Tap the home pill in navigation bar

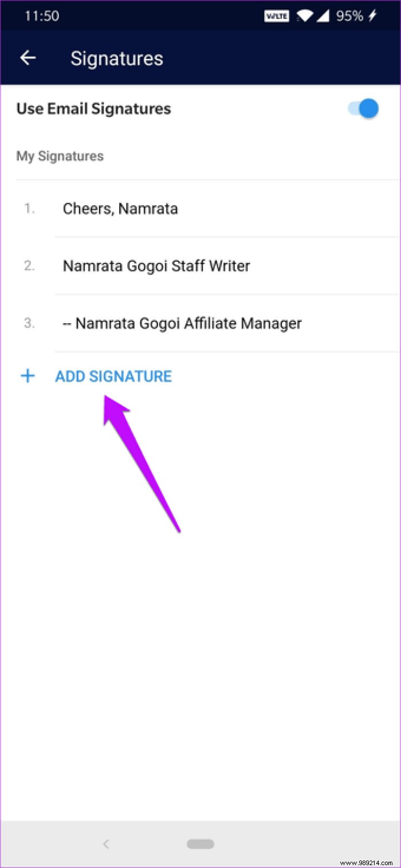[x=200, y=844]
